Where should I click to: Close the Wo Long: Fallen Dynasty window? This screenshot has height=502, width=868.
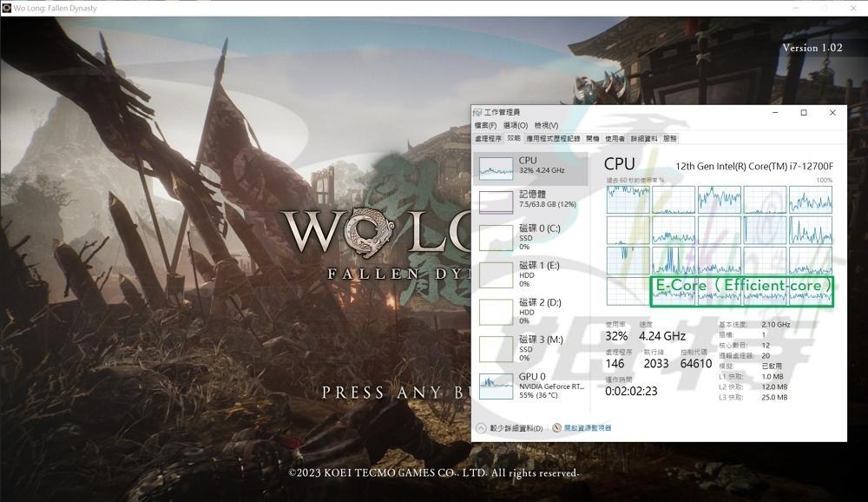coord(853,8)
